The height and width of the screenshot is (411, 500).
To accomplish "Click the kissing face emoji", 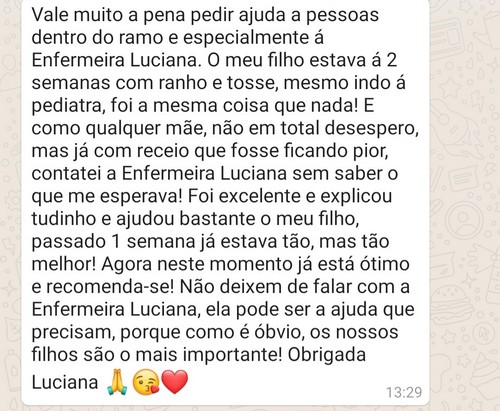I will click(146, 382).
